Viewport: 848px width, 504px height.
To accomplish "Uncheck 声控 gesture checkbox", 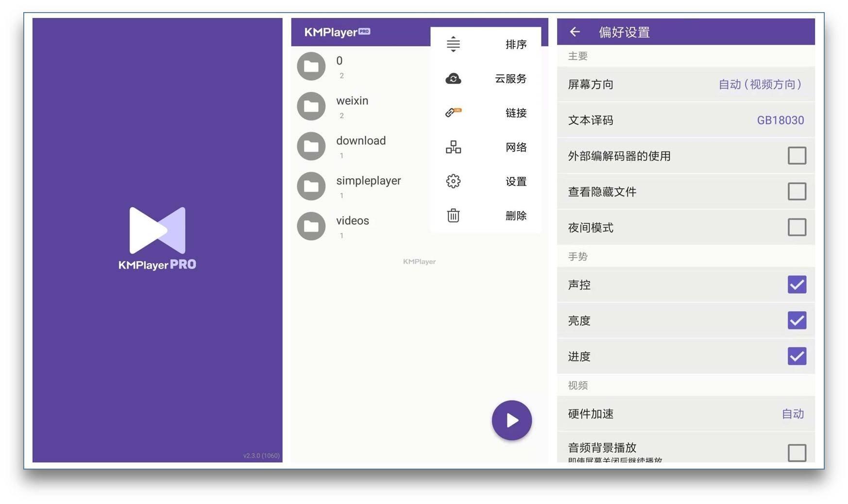I will click(x=797, y=285).
